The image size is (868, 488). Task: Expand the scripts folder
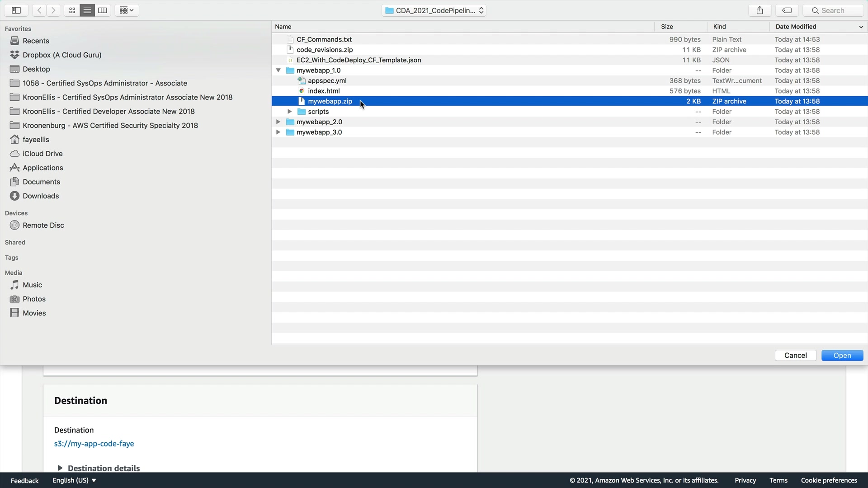pyautogui.click(x=290, y=112)
